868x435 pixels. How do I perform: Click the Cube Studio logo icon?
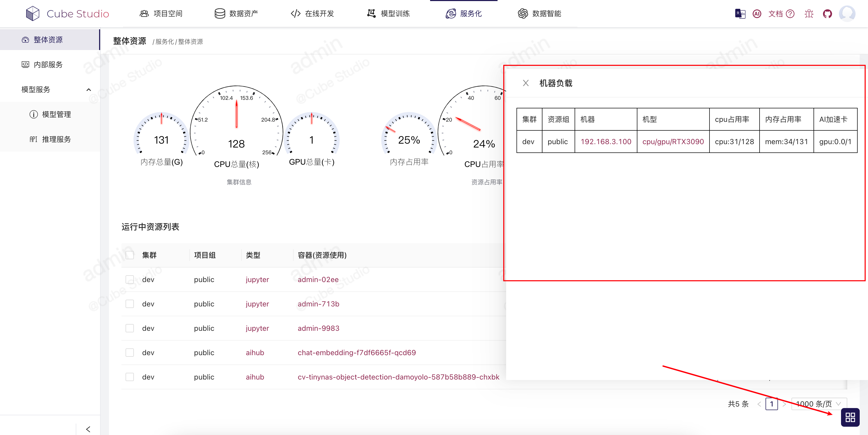click(33, 13)
